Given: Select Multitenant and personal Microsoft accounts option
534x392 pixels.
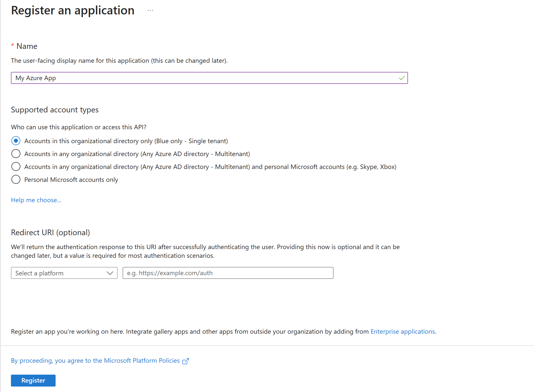Looking at the screenshot, I should pyautogui.click(x=16, y=166).
